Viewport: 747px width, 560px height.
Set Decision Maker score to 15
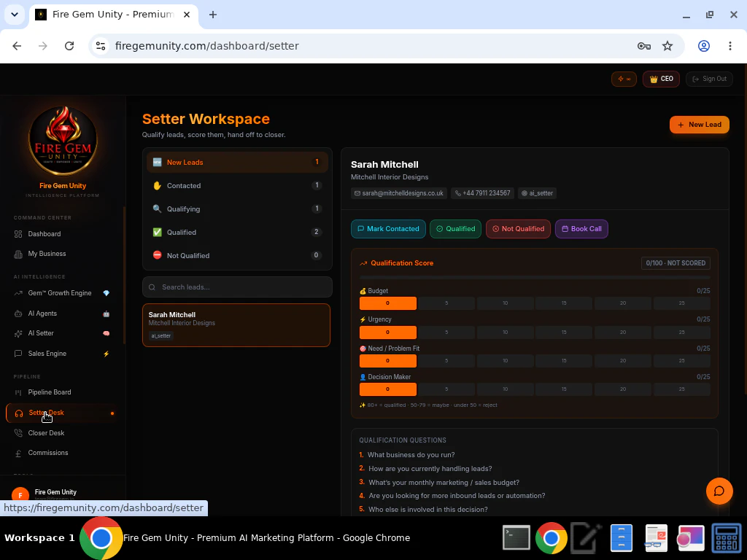coord(564,389)
